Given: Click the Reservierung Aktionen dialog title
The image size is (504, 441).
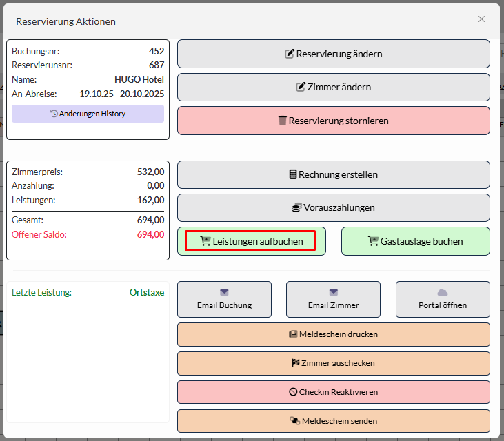Looking at the screenshot, I should click(65, 21).
